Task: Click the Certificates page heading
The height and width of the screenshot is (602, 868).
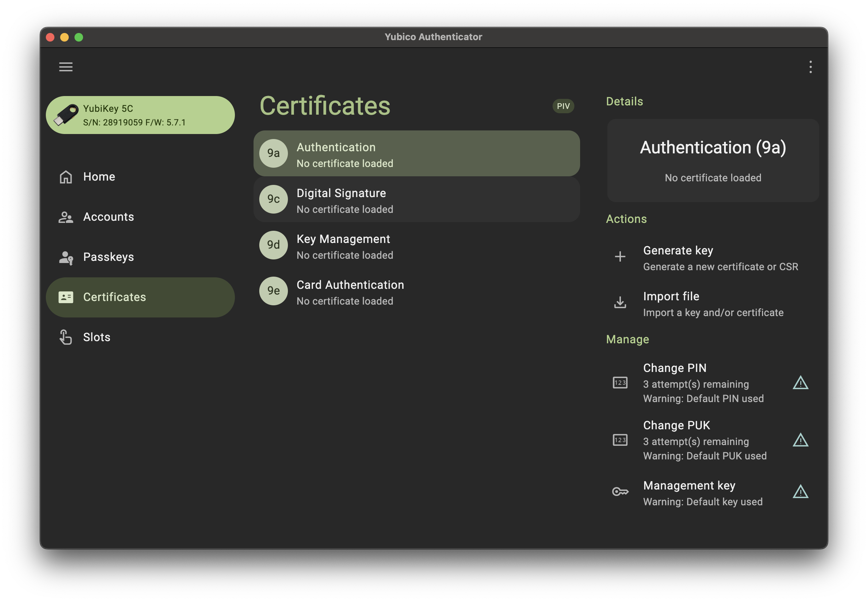Action: pos(324,106)
